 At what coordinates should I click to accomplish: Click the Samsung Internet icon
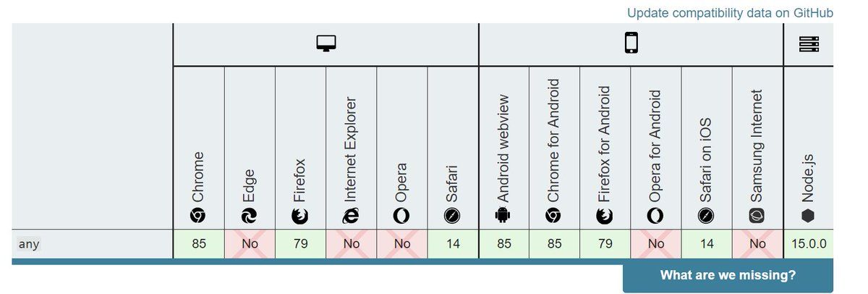click(757, 215)
